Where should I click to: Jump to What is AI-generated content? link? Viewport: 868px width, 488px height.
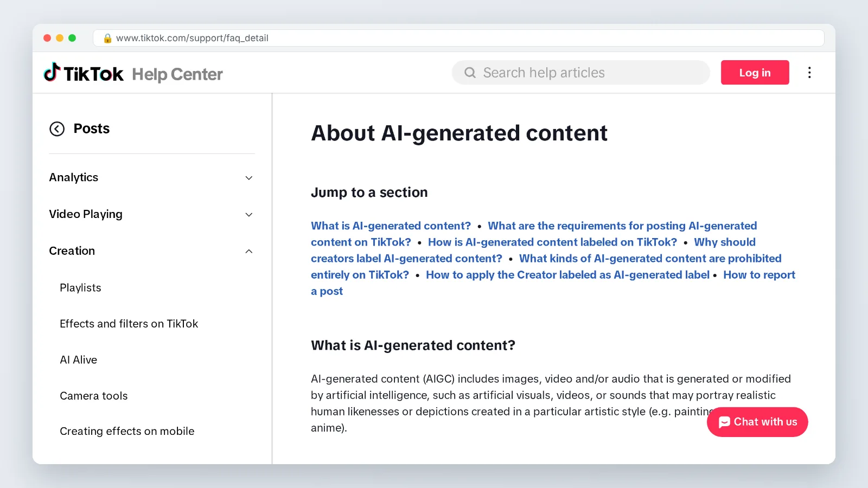391,226
